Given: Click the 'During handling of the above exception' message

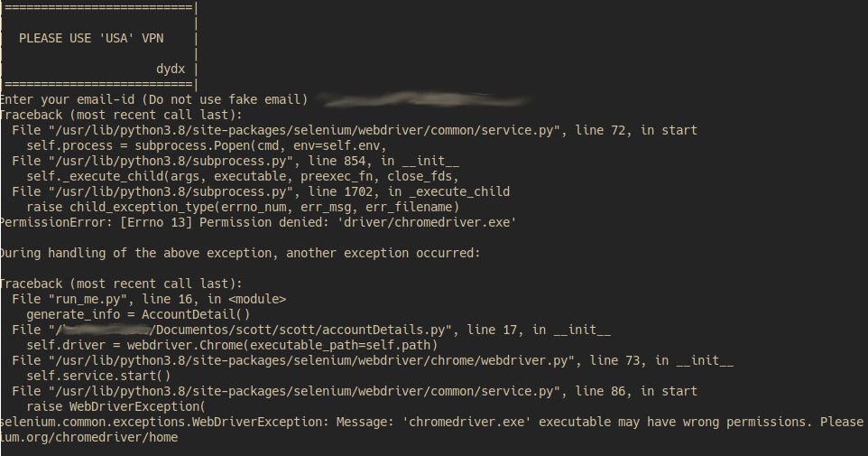Looking at the screenshot, I should (240, 253).
